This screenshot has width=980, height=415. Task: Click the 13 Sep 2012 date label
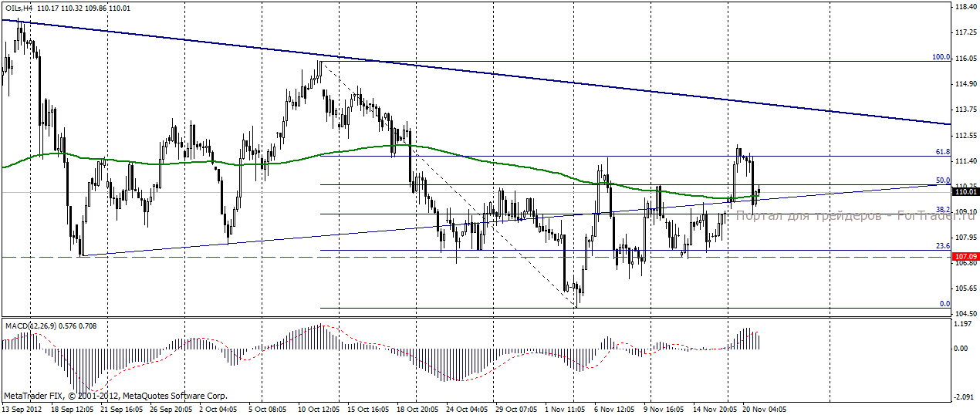click(22, 409)
